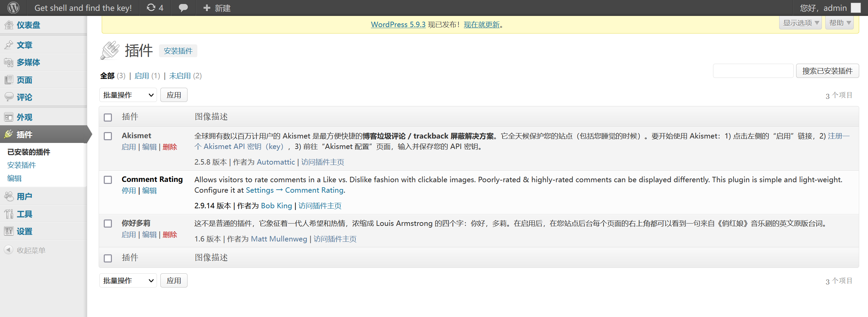
Task: Check the Comment Rating plugin checkbox
Action: point(108,180)
